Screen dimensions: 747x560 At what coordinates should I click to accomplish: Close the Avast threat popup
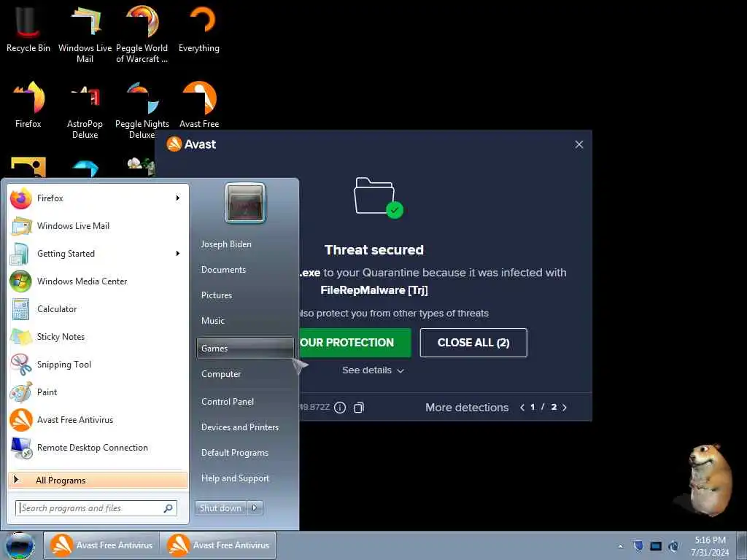[578, 144]
